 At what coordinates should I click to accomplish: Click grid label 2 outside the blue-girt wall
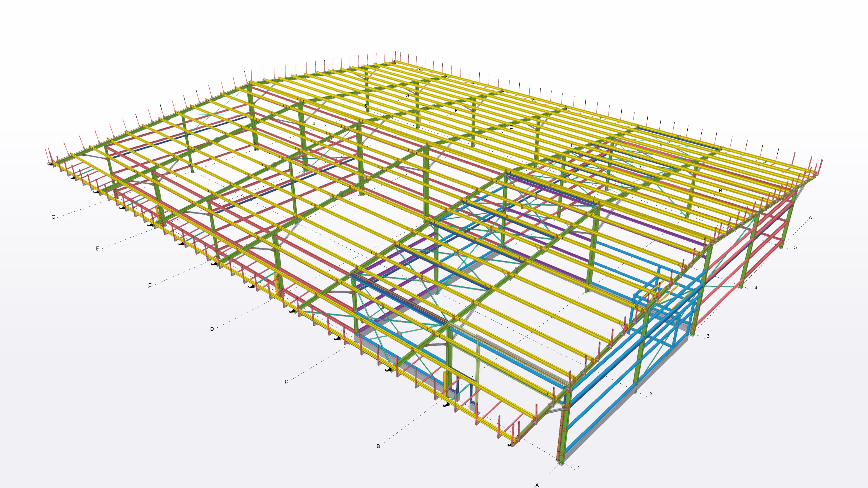point(651,394)
